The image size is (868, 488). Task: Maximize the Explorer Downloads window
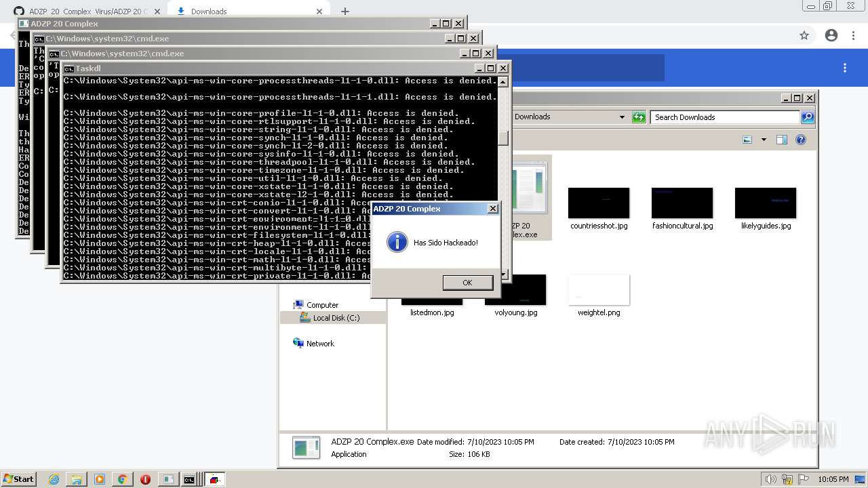[797, 98]
